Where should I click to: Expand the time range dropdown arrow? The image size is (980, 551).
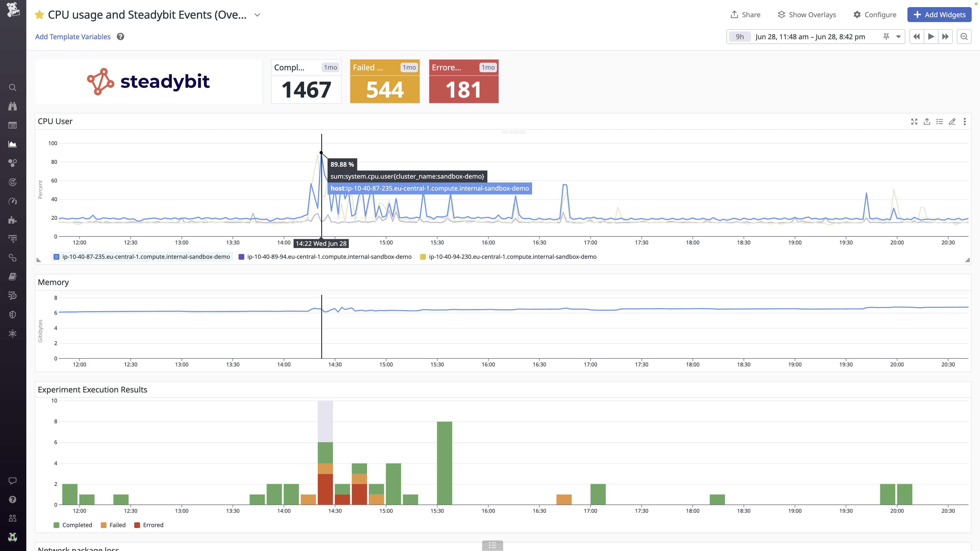click(899, 37)
